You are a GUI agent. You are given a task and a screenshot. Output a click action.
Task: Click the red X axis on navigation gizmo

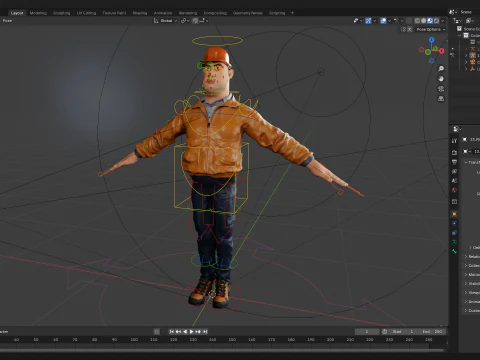[x=442, y=51]
